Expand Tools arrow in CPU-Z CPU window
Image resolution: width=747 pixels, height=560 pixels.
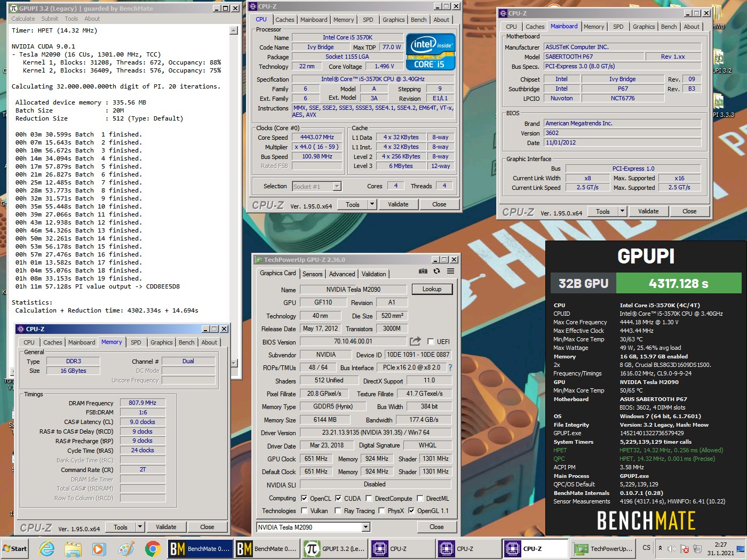click(372, 204)
